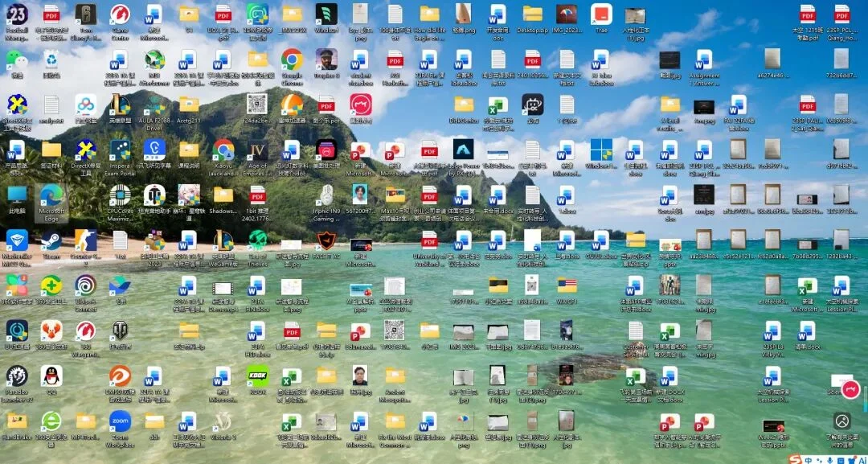Open Counter-Strike 2 shortcut
The image size is (868, 464).
pyautogui.click(x=85, y=241)
